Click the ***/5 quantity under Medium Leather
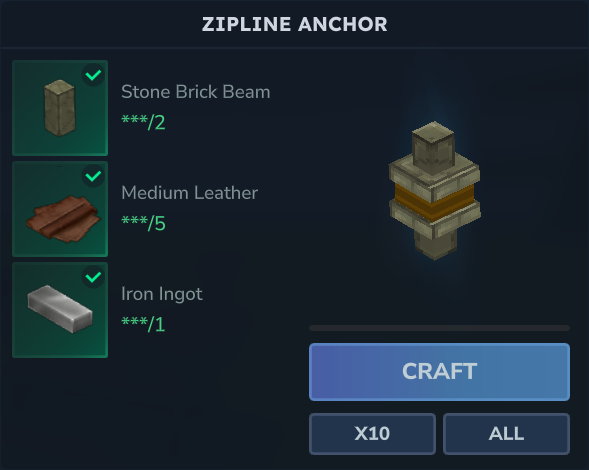Viewport: 589px width, 470px height. tap(143, 223)
